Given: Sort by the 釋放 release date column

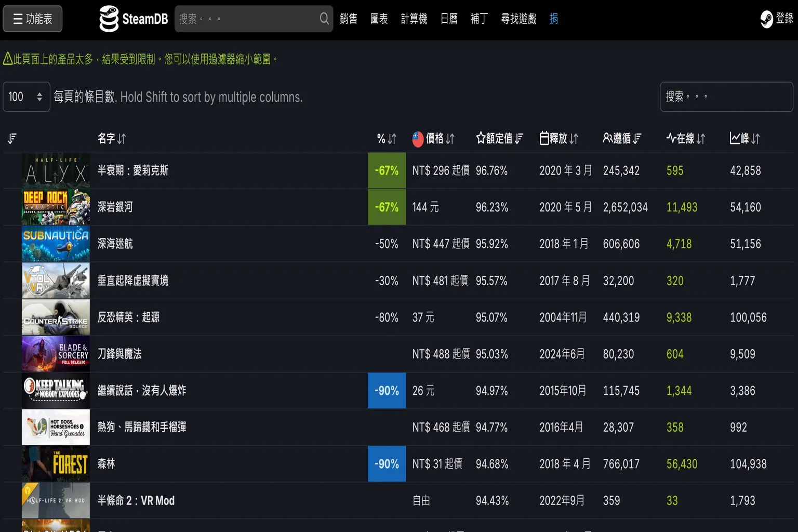Looking at the screenshot, I should coord(559,139).
